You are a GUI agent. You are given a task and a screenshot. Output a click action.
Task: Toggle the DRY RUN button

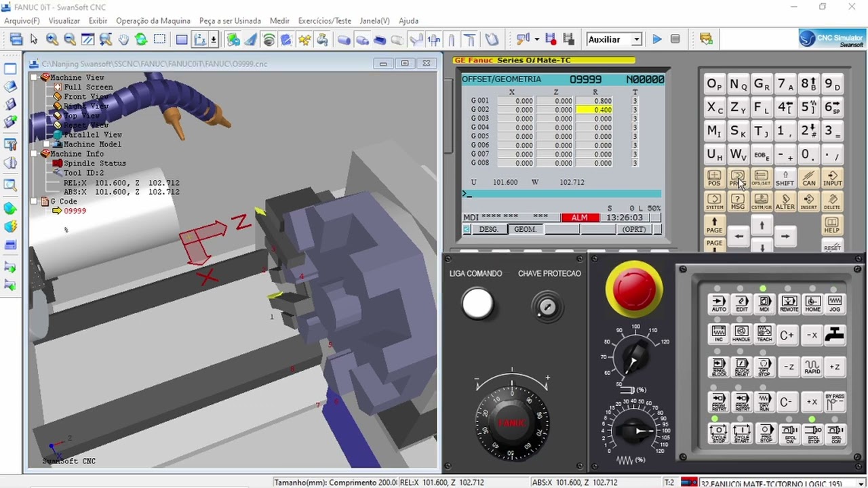tap(765, 403)
